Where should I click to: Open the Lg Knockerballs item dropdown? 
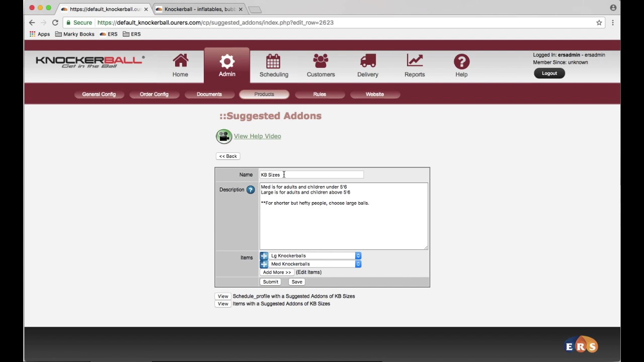[315, 256]
